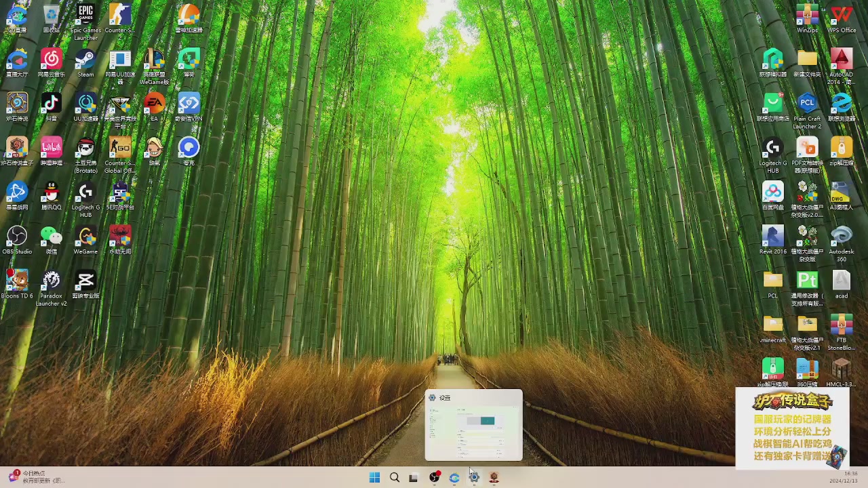Image resolution: width=868 pixels, height=488 pixels.
Task: Open the Revit 2016 desktop shortcut
Action: point(773,240)
